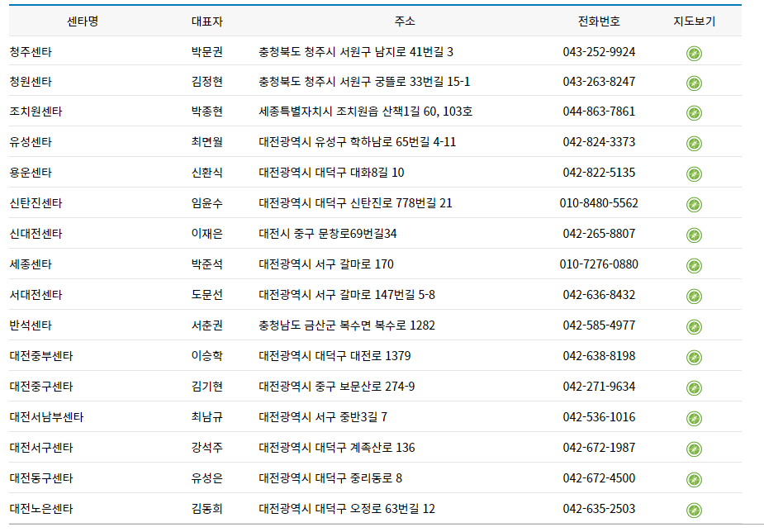This screenshot has width=764, height=532.
Task: Open map icon for 조치원센타 row
Action: [x=694, y=113]
